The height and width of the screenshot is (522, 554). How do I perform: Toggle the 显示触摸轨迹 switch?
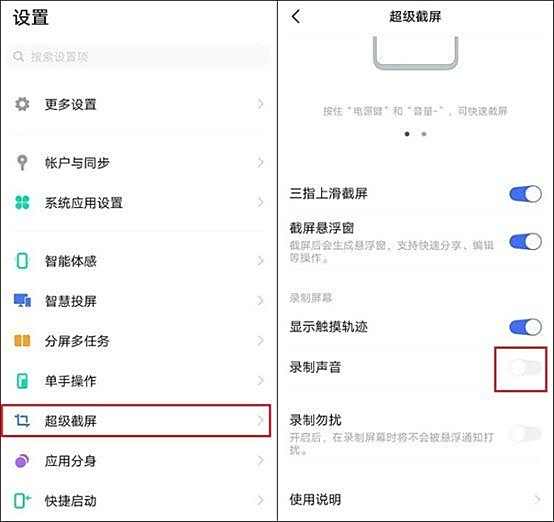[x=525, y=327]
